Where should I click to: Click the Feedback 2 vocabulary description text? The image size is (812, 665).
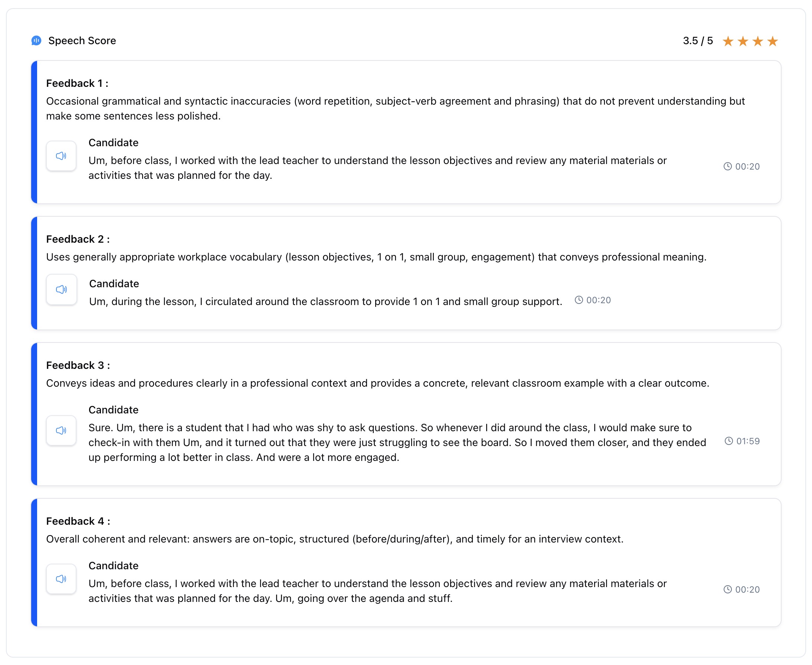pyautogui.click(x=376, y=257)
